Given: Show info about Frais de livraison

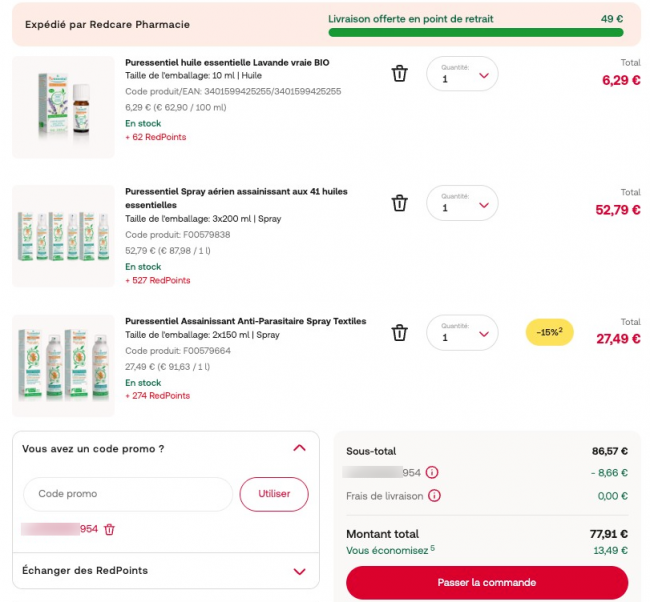Looking at the screenshot, I should pyautogui.click(x=434, y=495).
